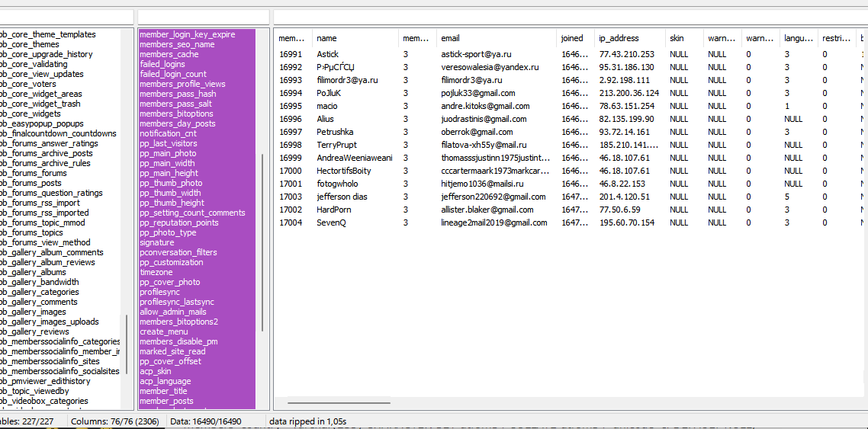Screen dimensions: 868x429
Task: Select the row for user Petrushka
Action: point(335,132)
